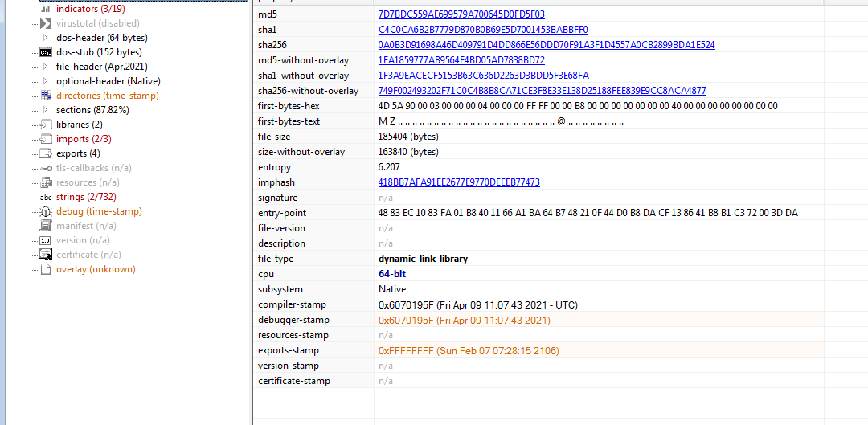Open the md5 hash link
Image resolution: width=868 pixels, height=425 pixels.
point(461,14)
